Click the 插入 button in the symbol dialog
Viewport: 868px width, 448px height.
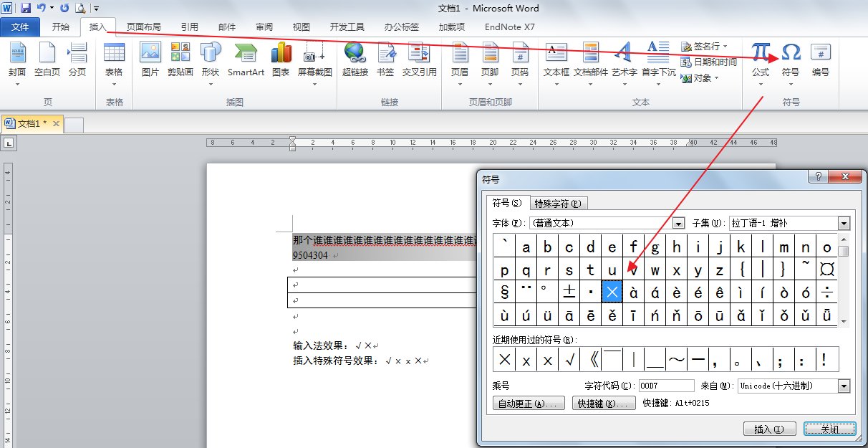click(769, 428)
